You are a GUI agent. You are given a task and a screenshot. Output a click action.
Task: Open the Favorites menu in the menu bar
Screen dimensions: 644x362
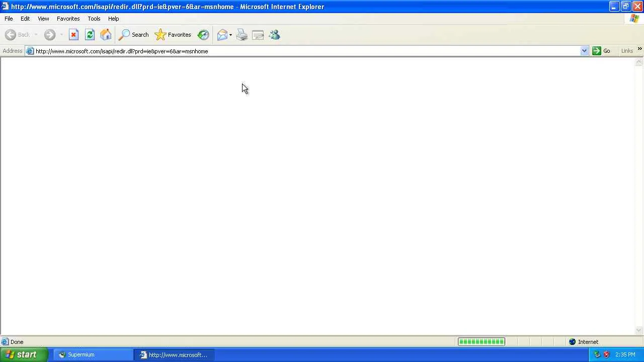coord(68,19)
